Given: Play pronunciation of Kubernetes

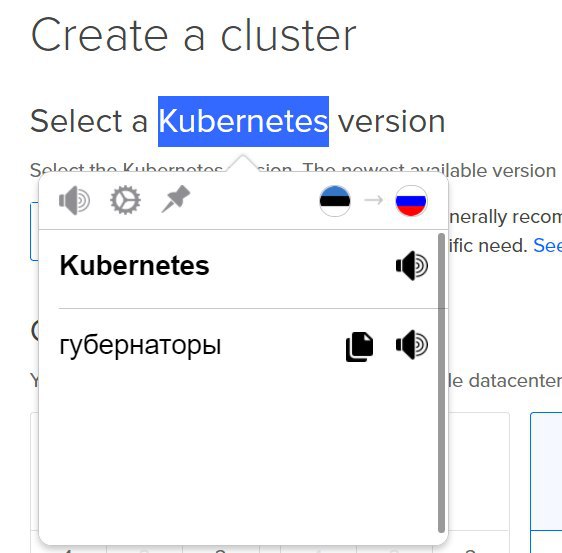Looking at the screenshot, I should (412, 266).
